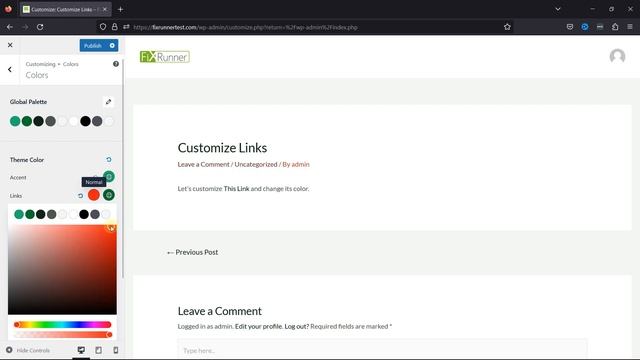Click the Customizing Colors breadcrumb text
This screenshot has height=360, width=640.
tap(52, 64)
